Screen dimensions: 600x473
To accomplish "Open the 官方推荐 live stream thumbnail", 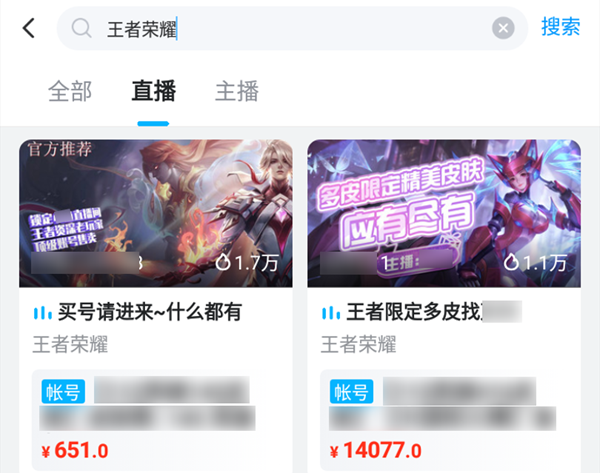I will point(156,213).
